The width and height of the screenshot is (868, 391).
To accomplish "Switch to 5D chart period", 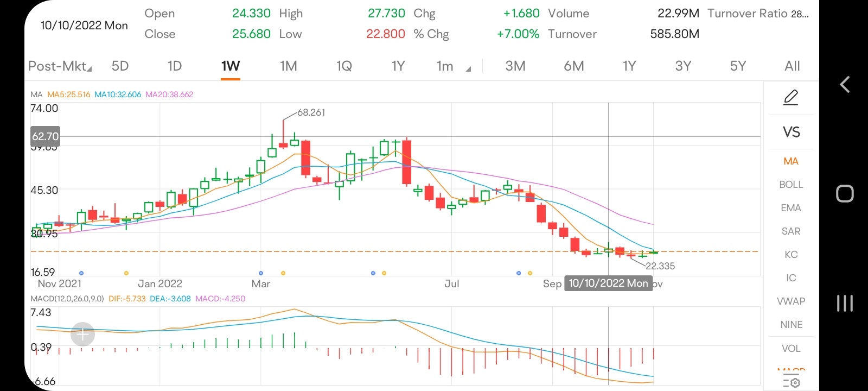I will [120, 66].
